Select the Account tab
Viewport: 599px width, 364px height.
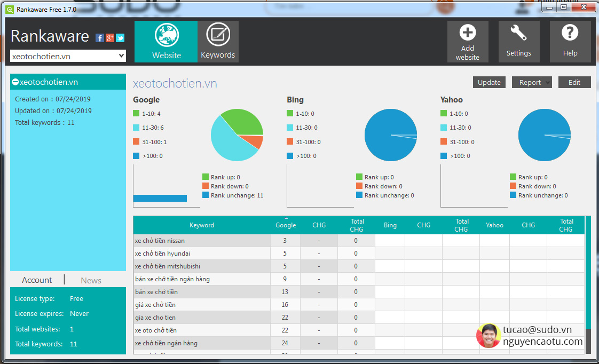[37, 280]
